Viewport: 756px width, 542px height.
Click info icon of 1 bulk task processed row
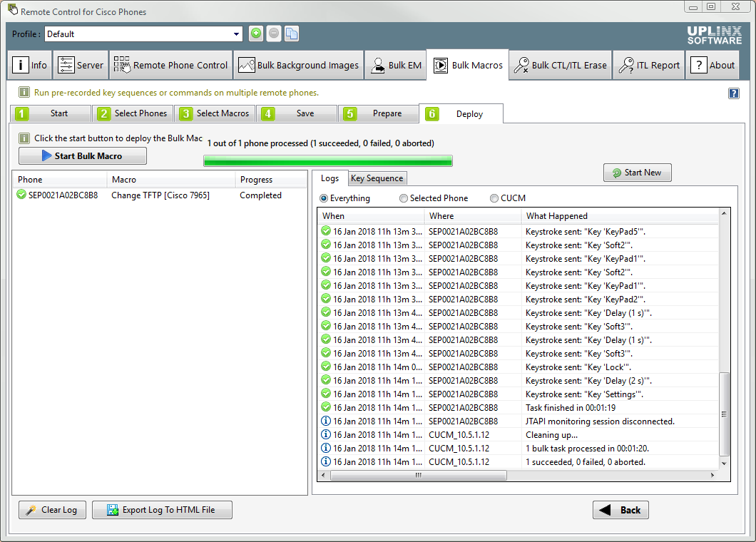coord(326,448)
